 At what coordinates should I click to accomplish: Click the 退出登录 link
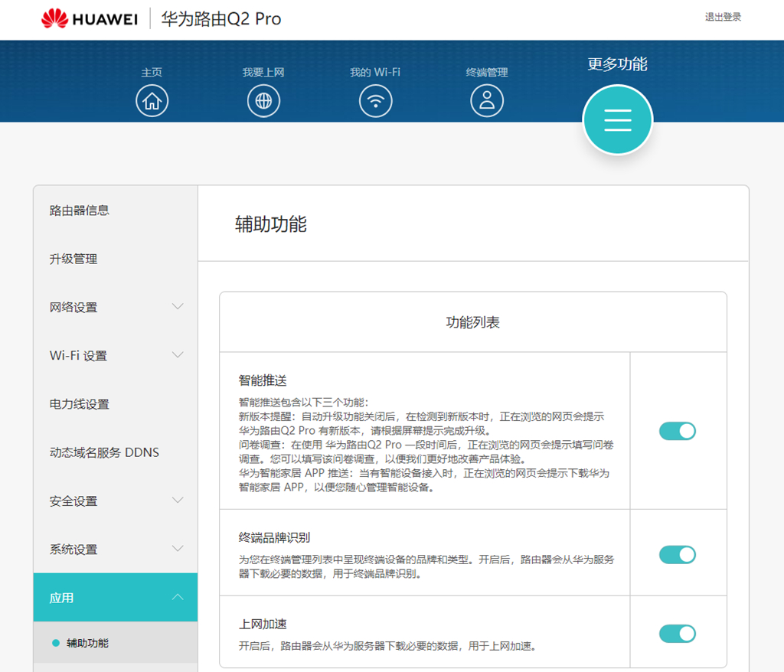724,16
